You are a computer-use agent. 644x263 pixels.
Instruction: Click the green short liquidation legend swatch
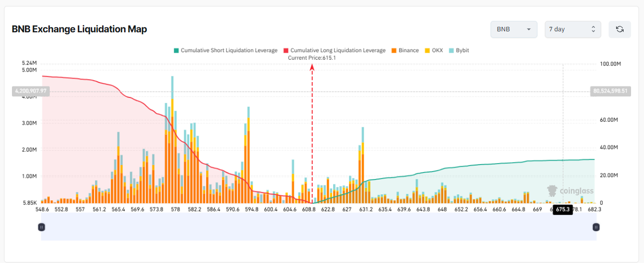pyautogui.click(x=176, y=51)
